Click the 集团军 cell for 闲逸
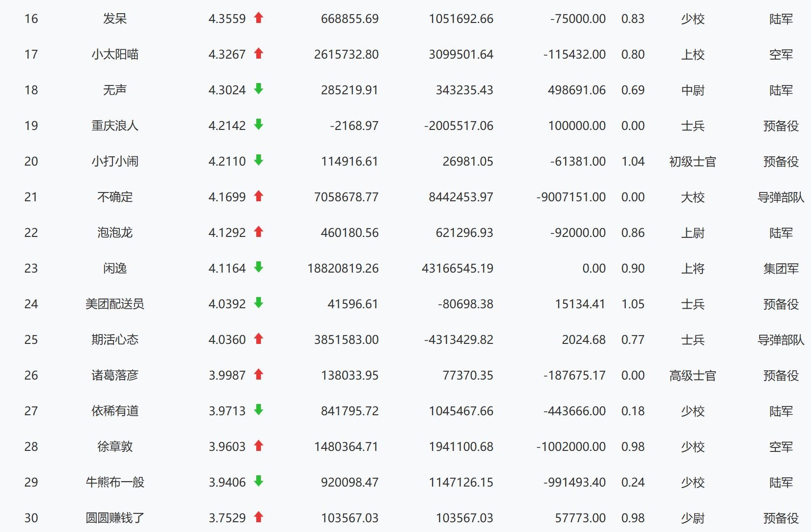 point(781,268)
